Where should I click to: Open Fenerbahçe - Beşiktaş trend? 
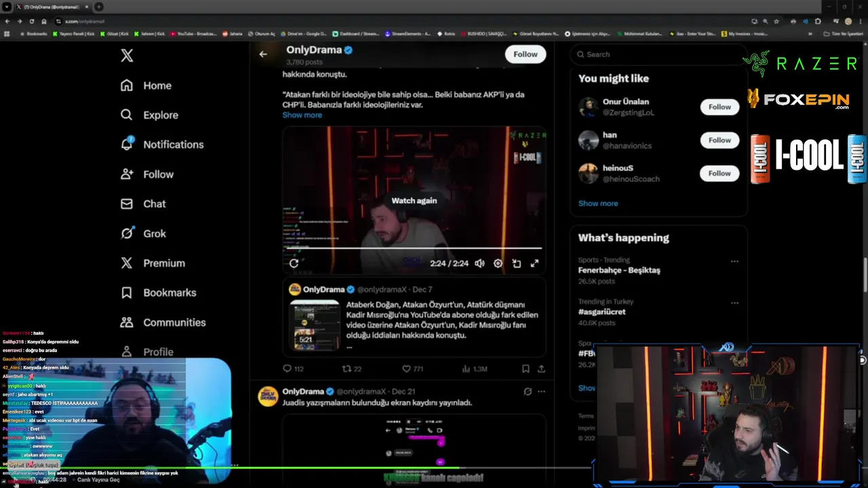click(619, 270)
